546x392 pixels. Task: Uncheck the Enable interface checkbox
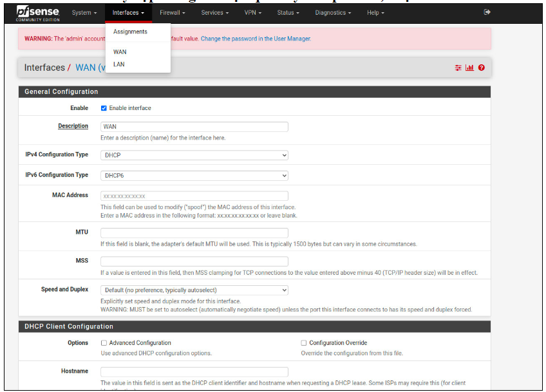click(104, 108)
